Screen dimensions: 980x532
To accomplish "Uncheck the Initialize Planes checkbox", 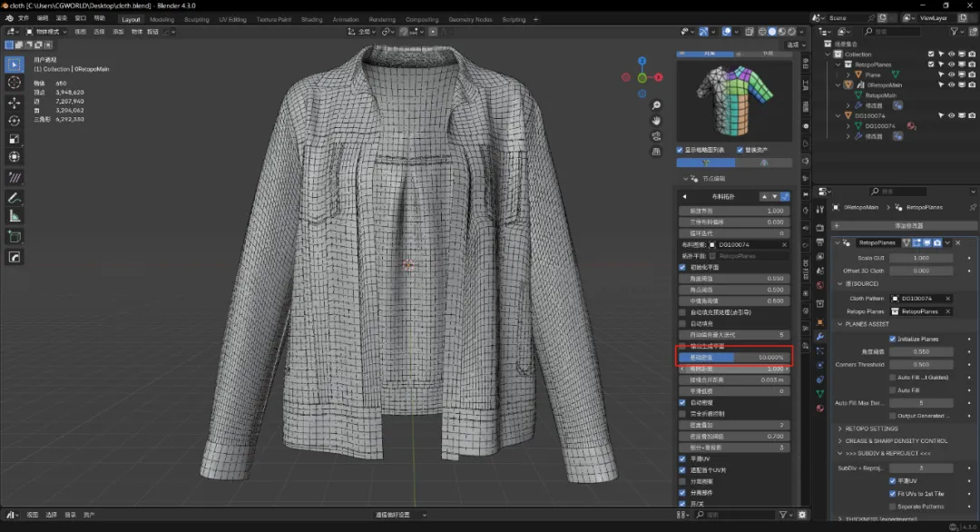I will (893, 339).
